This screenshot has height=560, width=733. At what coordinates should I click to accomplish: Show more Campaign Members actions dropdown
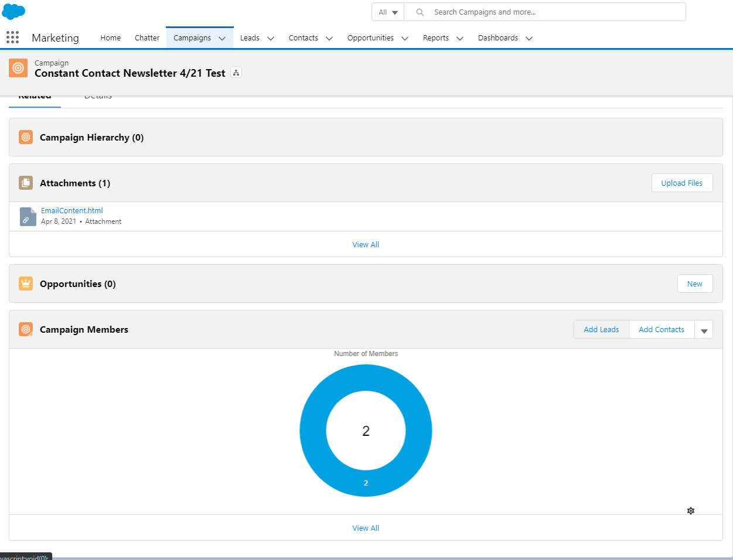(x=704, y=329)
